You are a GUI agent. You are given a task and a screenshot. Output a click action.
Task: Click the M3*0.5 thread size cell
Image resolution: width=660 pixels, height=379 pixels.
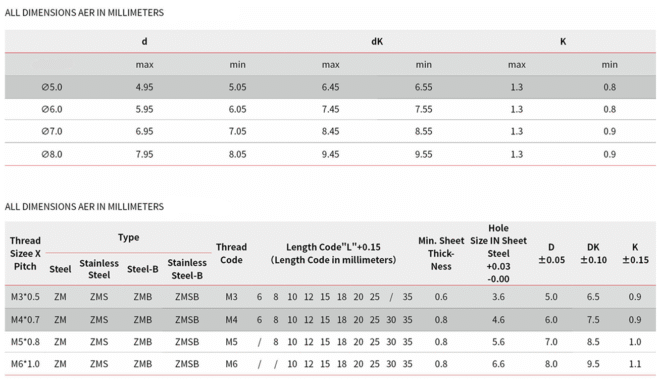(x=25, y=297)
